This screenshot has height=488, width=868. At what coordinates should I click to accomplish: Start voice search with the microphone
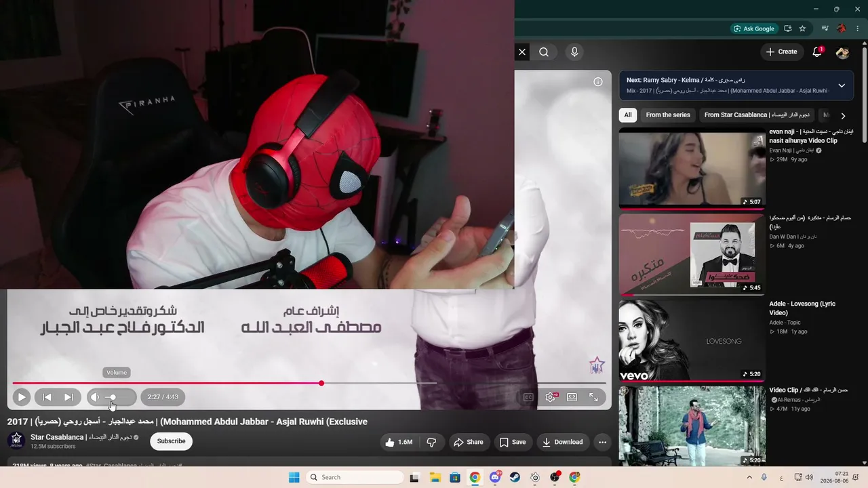tap(575, 52)
